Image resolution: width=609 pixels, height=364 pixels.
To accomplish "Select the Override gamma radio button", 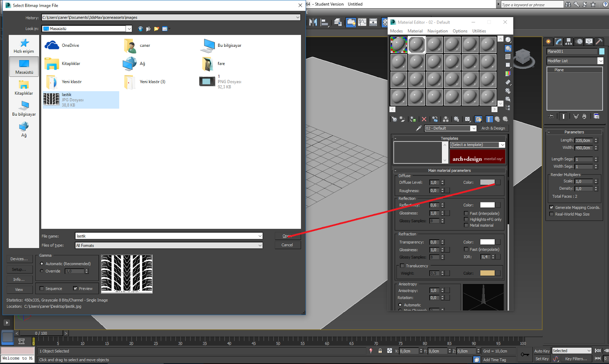I will tap(42, 271).
